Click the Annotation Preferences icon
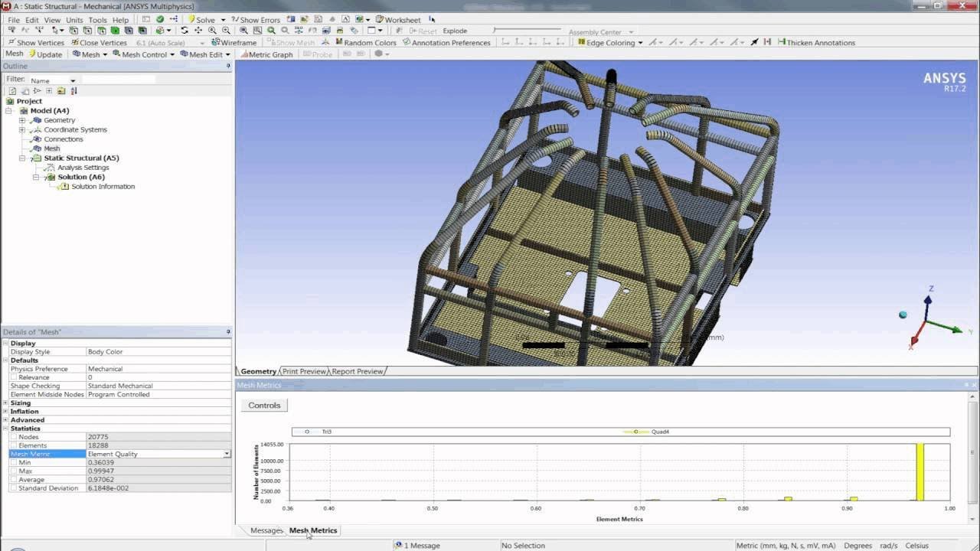 (x=407, y=42)
